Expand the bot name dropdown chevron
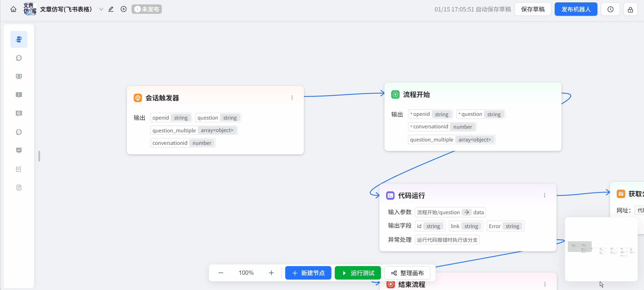This screenshot has width=644, height=290. (101, 9)
